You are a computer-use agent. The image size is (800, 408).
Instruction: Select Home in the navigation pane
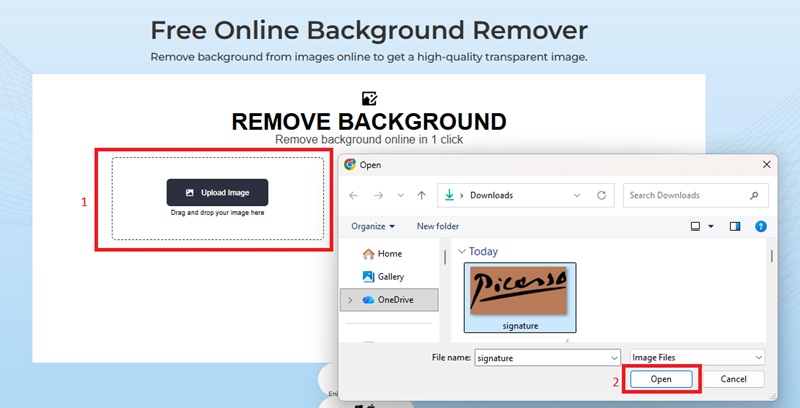[389, 253]
